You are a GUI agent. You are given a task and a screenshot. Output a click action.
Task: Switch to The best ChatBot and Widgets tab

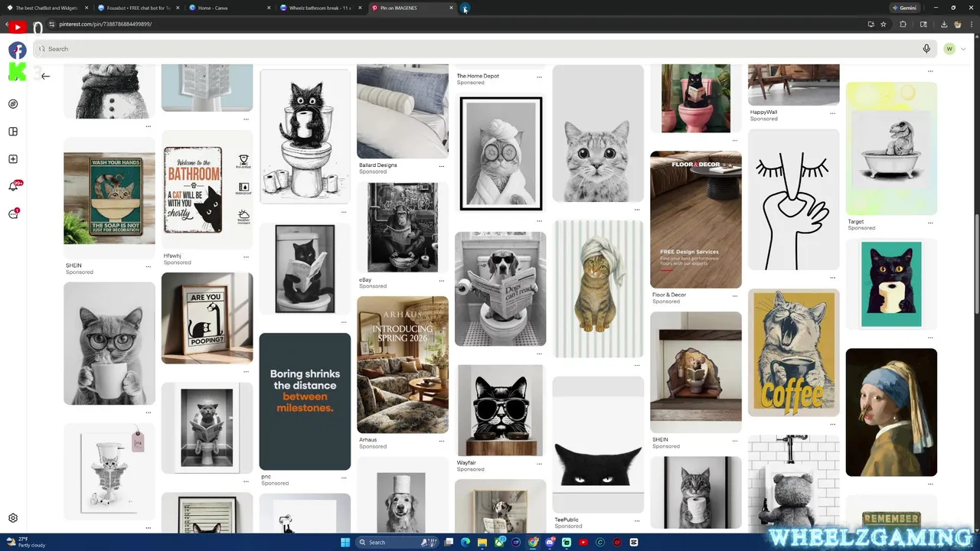click(47, 8)
